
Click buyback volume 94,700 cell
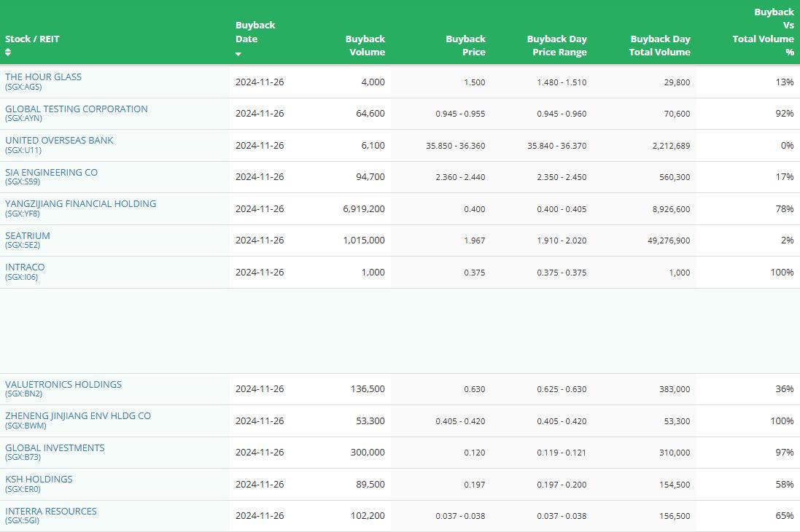[x=370, y=176]
